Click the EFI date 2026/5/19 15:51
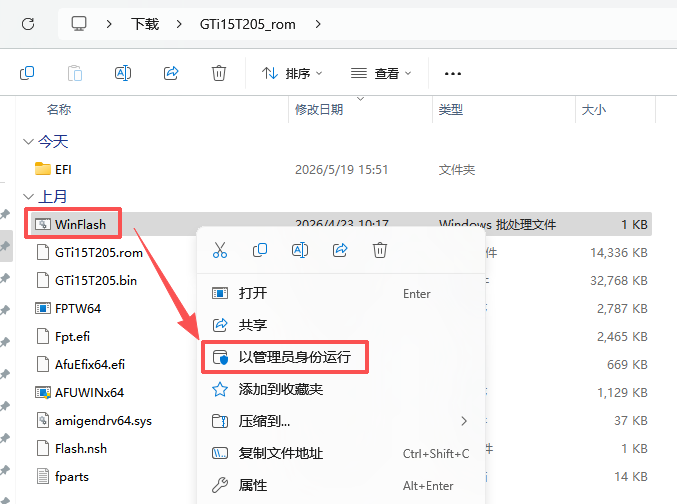 (x=342, y=170)
